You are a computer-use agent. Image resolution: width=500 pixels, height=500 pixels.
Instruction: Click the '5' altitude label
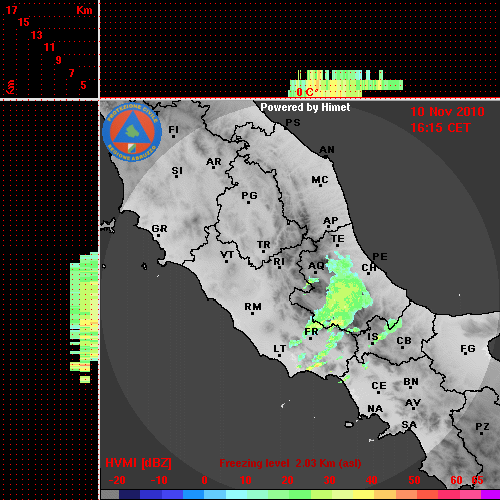click(83, 85)
